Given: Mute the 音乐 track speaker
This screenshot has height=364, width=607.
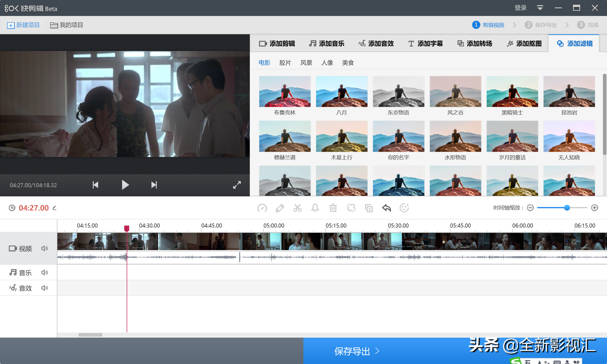Looking at the screenshot, I should coord(45,272).
